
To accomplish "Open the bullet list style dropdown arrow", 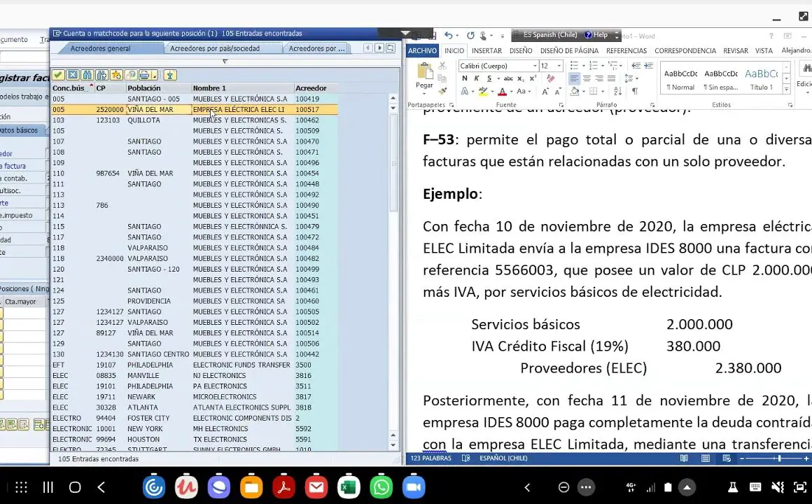I will pos(583,66).
